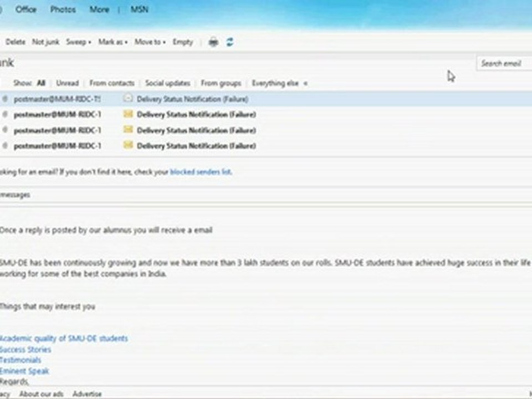Viewport: 532px width, 399px height.
Task: Refresh the folder with the blue arrows icon
Action: [229, 42]
